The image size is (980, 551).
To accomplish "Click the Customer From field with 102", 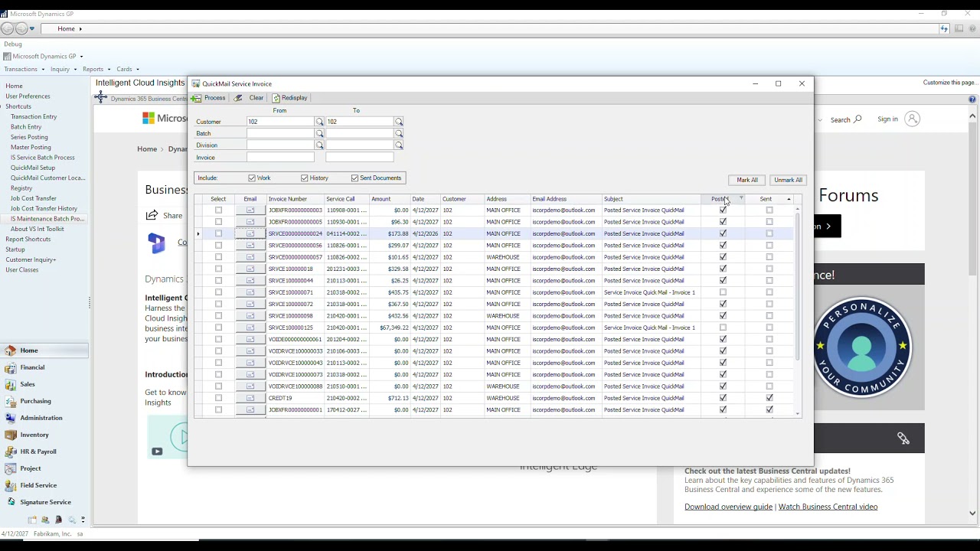I will (280, 122).
